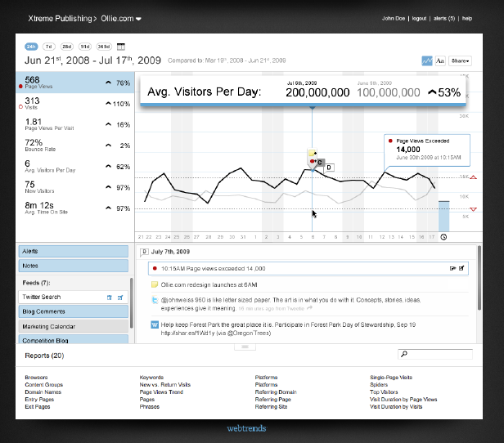Click the W blog icon in feed

(155, 324)
